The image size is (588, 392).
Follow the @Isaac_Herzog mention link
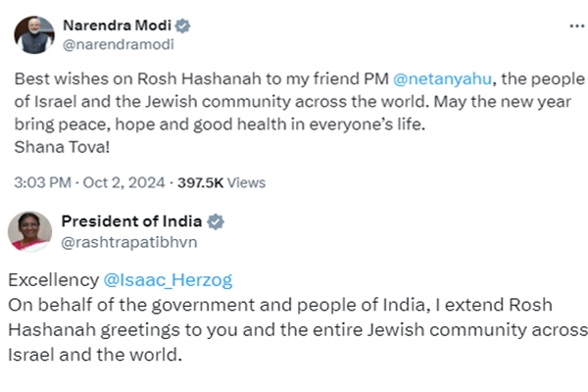pyautogui.click(x=169, y=280)
